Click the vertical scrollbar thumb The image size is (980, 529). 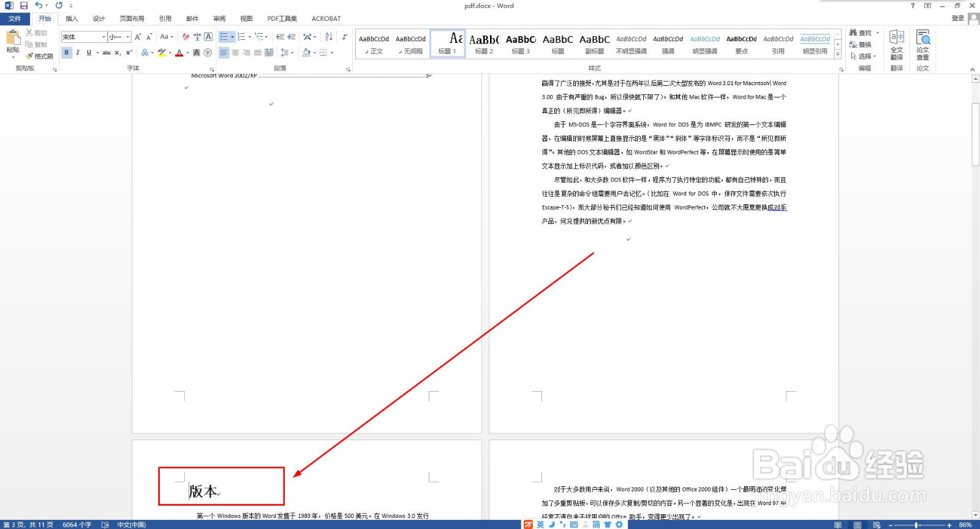(x=975, y=135)
